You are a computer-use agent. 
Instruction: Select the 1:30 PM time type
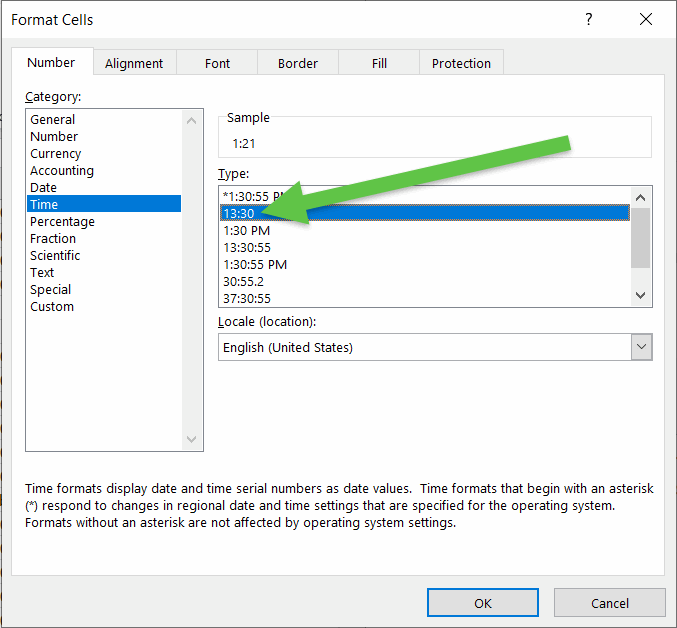[246, 230]
